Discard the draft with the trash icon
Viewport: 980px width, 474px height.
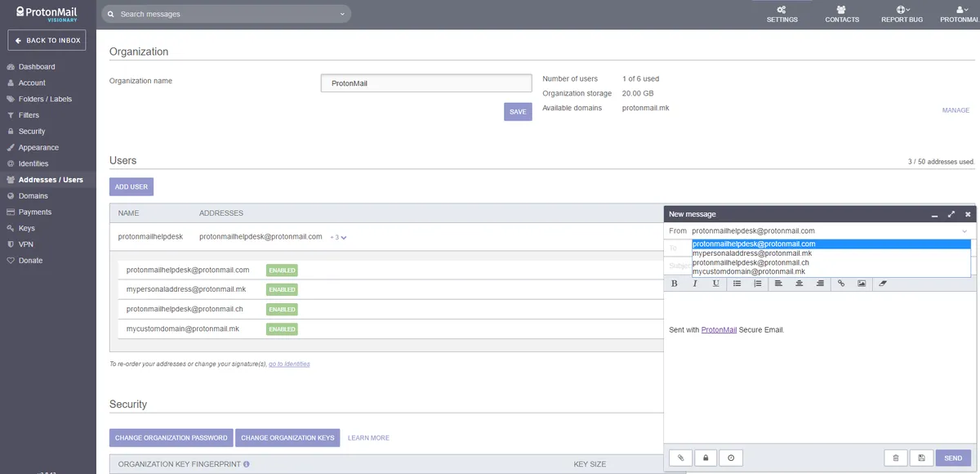click(896, 458)
